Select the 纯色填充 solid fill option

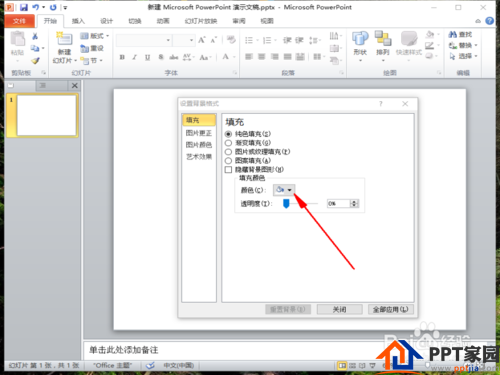point(248,134)
